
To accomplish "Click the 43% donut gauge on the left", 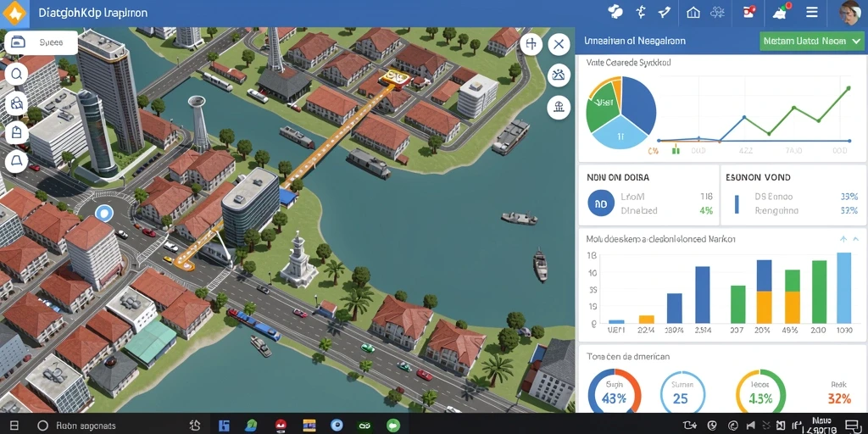I will pyautogui.click(x=614, y=393).
